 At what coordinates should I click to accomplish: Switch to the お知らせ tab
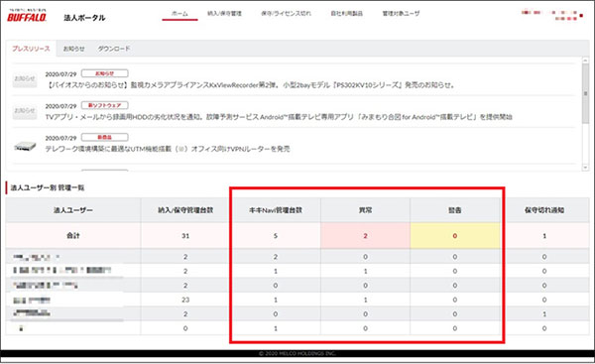[x=74, y=49]
